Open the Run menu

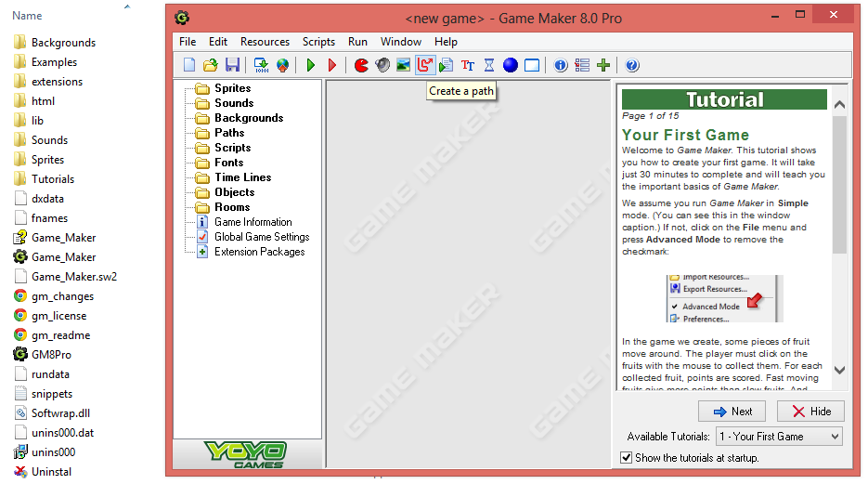pos(357,42)
